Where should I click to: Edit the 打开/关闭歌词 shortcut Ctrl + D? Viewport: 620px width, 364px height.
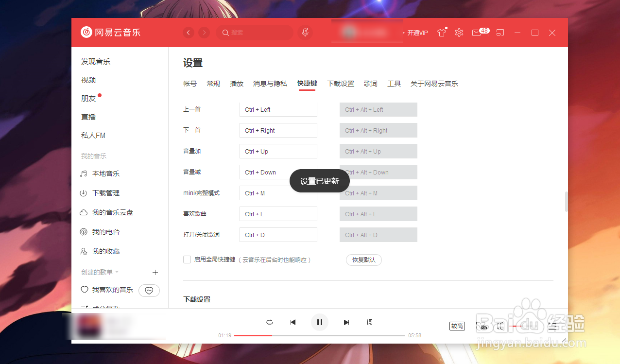coord(278,235)
